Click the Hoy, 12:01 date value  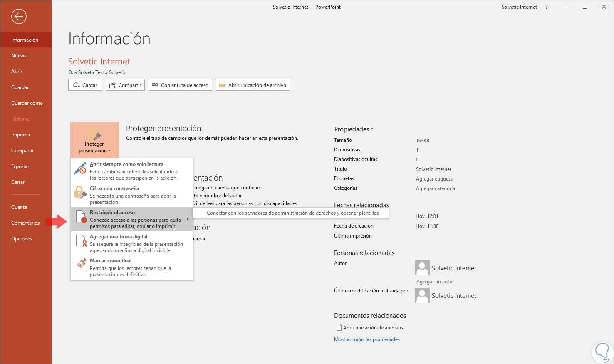coord(427,216)
